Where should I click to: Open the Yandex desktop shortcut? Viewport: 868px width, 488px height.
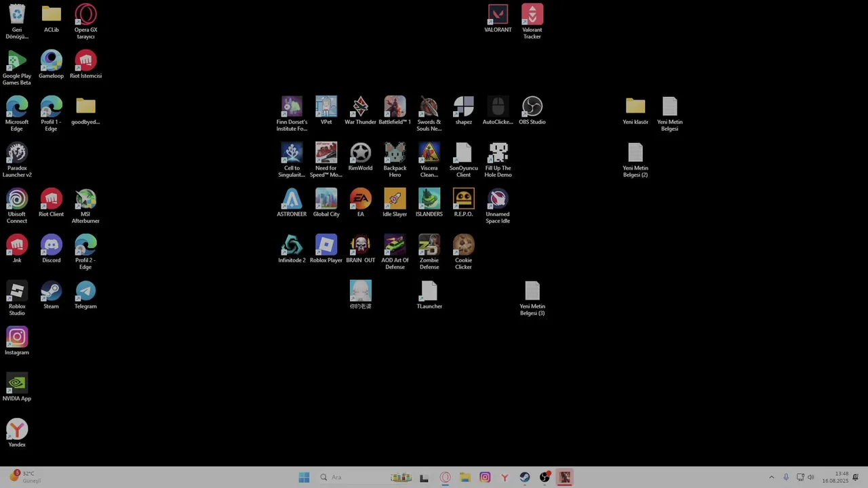(17, 430)
